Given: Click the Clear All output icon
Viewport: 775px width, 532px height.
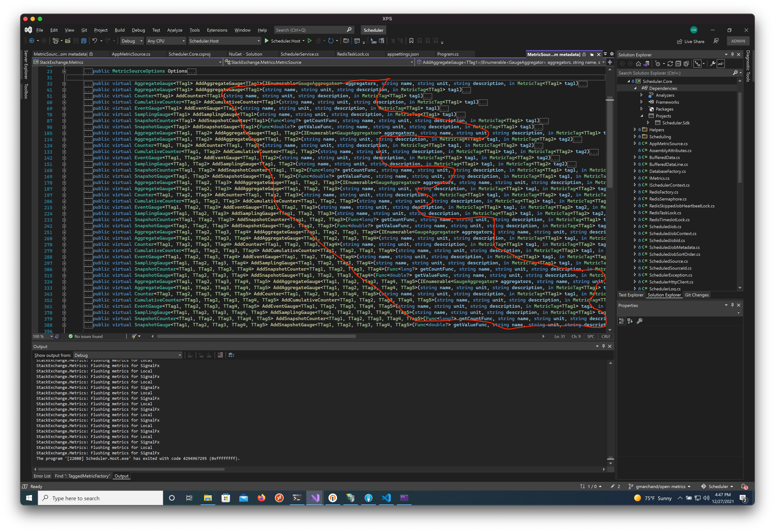Looking at the screenshot, I should coord(220,355).
